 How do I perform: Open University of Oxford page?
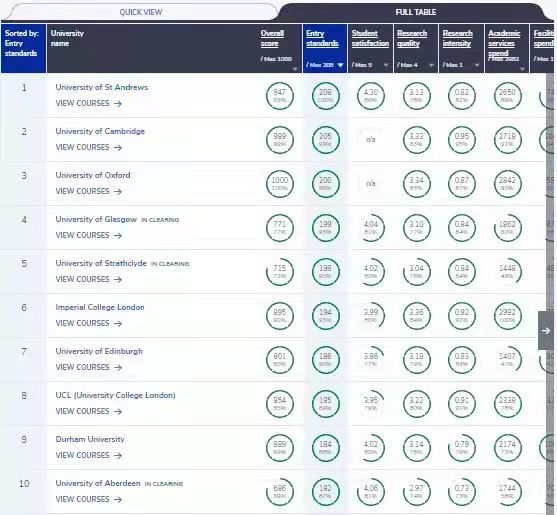pyautogui.click(x=93, y=175)
